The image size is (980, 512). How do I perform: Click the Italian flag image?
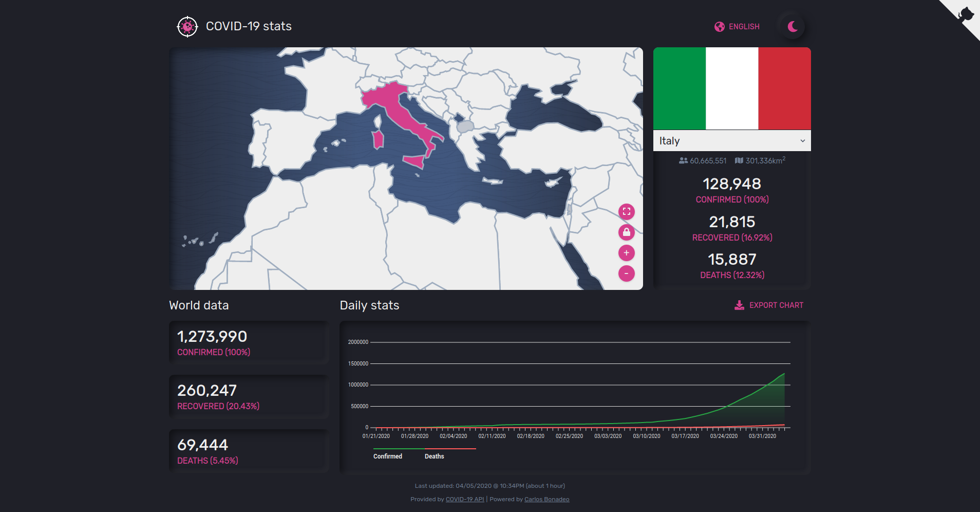point(732,88)
